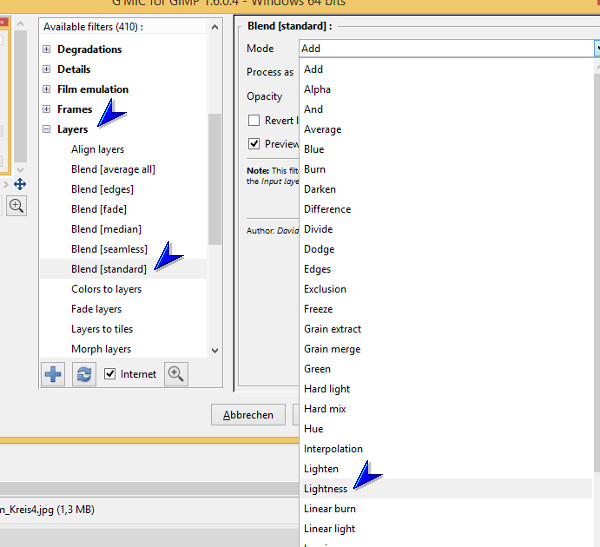Click the preview pane vertical scrollbar
The image size is (600, 547).
pyautogui.click(x=20, y=96)
